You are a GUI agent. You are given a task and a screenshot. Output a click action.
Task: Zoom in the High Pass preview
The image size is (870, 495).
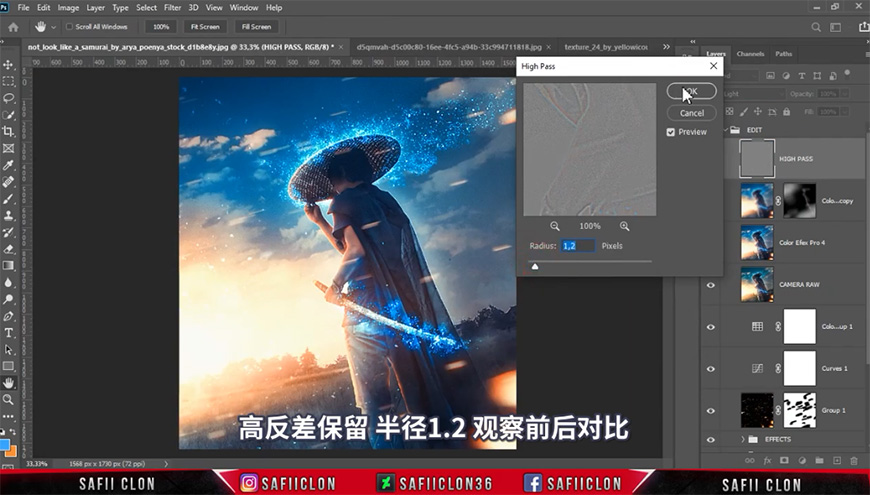(x=625, y=226)
